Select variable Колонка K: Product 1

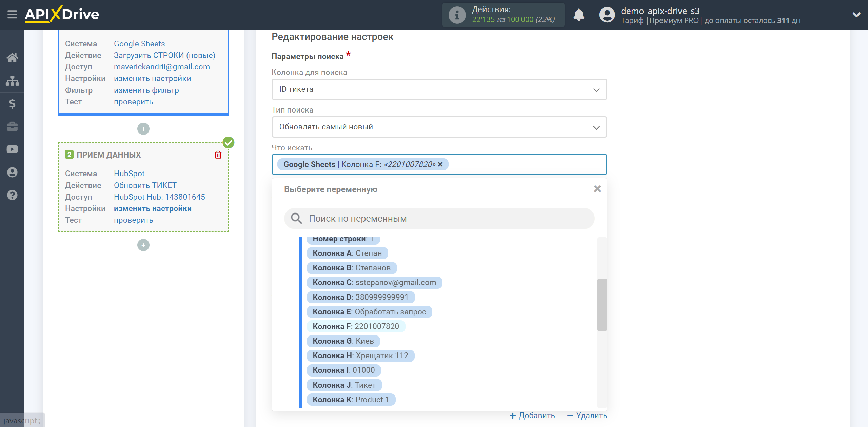tap(351, 400)
